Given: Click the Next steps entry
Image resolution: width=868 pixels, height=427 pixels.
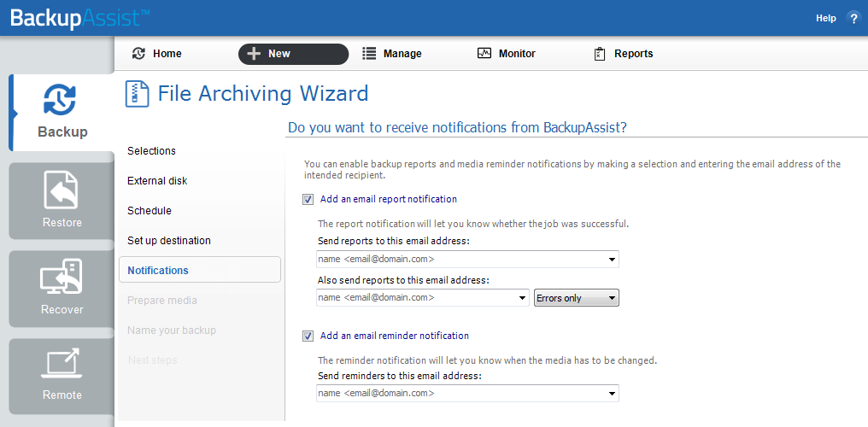Looking at the screenshot, I should tap(152, 360).
